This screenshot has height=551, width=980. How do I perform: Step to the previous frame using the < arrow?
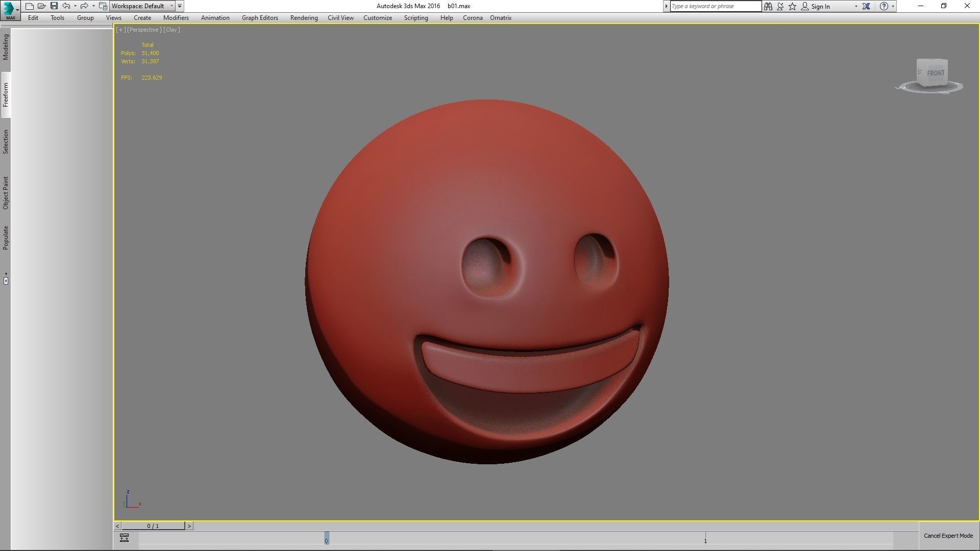point(117,526)
